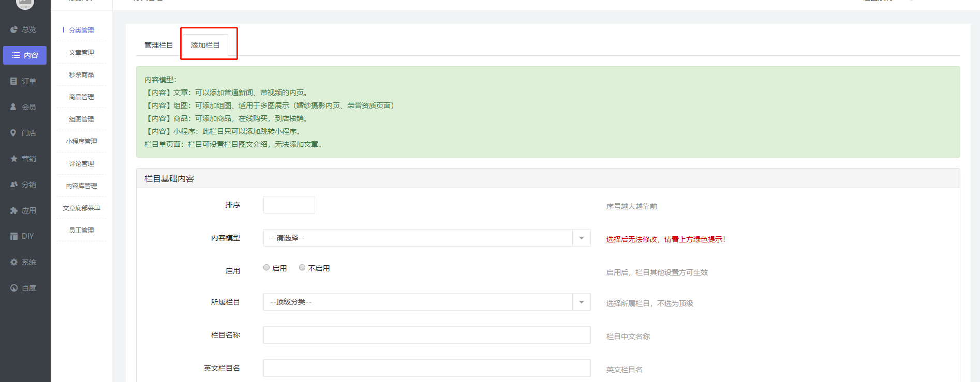Viewport: 980px width, 382px height.
Task: Go to 评论管理 page
Action: tap(81, 164)
